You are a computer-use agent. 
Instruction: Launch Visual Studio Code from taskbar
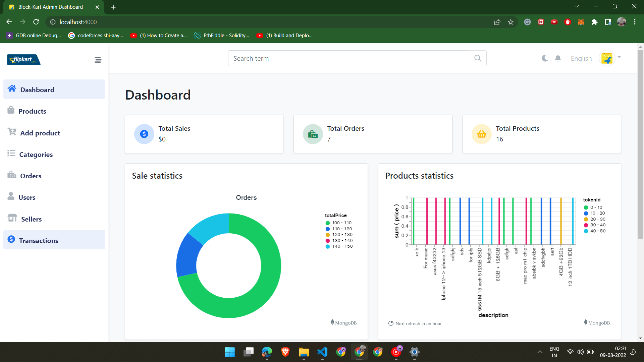pos(322,352)
